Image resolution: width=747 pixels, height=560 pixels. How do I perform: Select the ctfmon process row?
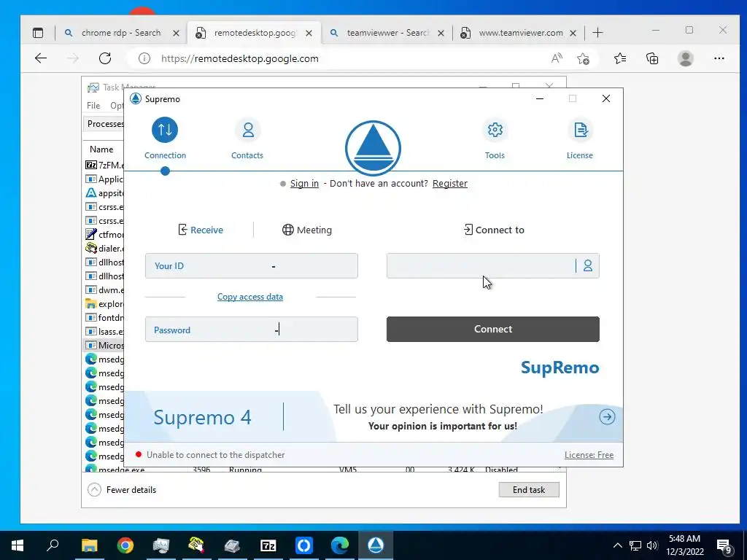coord(104,234)
